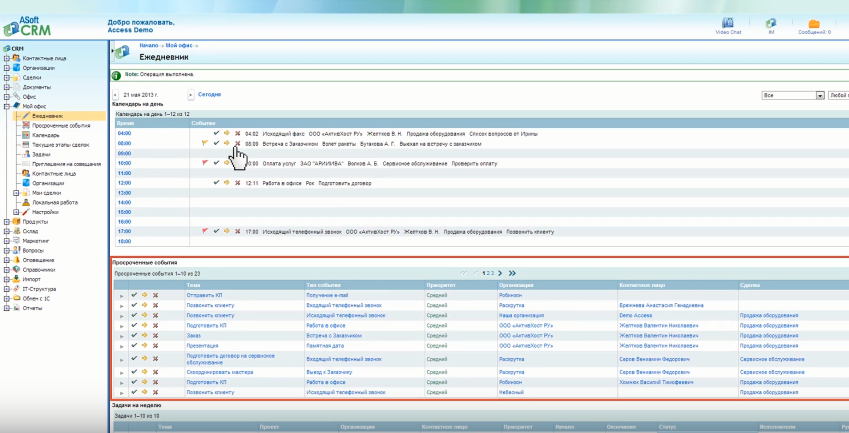Forward overdue Отправить КП event

point(145,296)
